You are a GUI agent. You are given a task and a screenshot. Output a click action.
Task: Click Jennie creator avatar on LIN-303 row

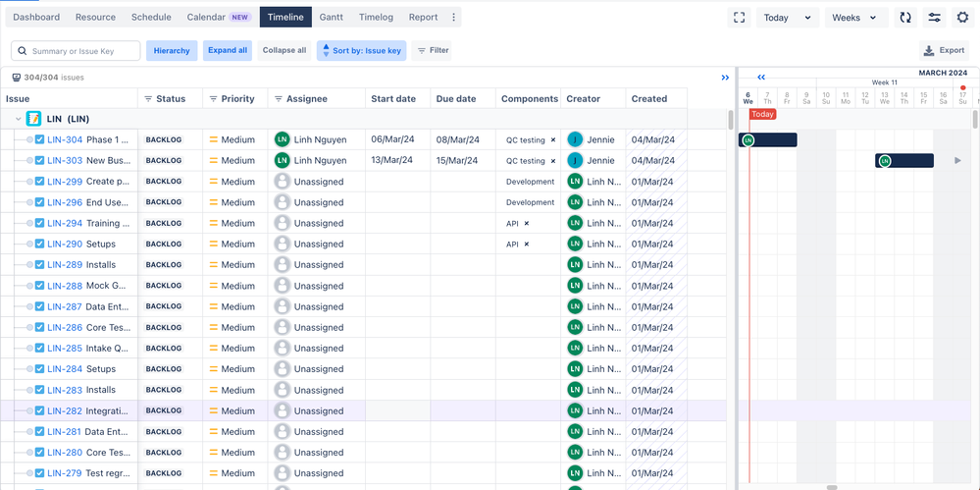coord(575,160)
